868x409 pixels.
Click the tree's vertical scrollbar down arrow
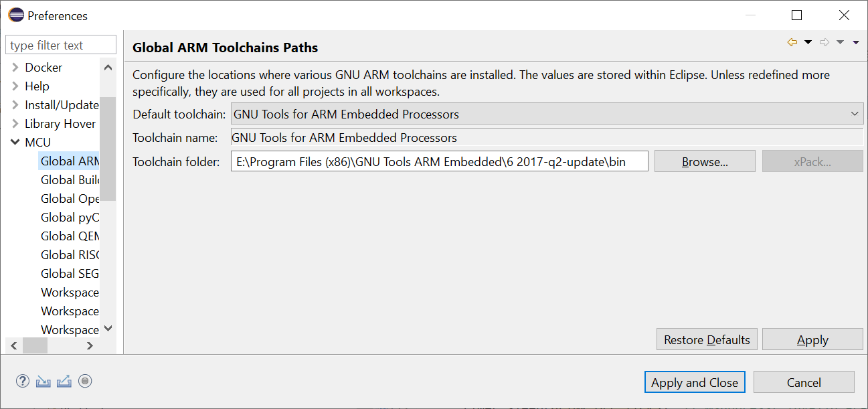(x=108, y=329)
